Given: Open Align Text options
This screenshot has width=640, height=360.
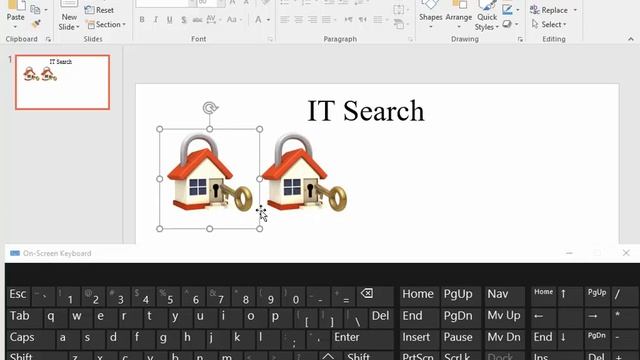Looking at the screenshot, I should tap(400, 10).
